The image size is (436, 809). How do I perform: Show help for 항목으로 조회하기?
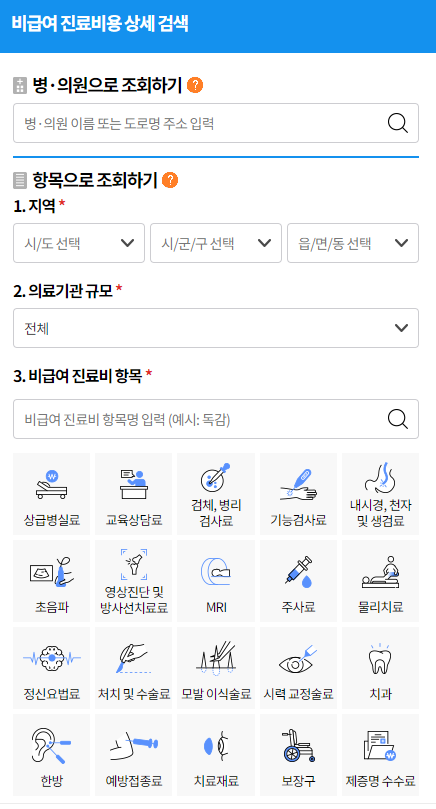tap(170, 180)
